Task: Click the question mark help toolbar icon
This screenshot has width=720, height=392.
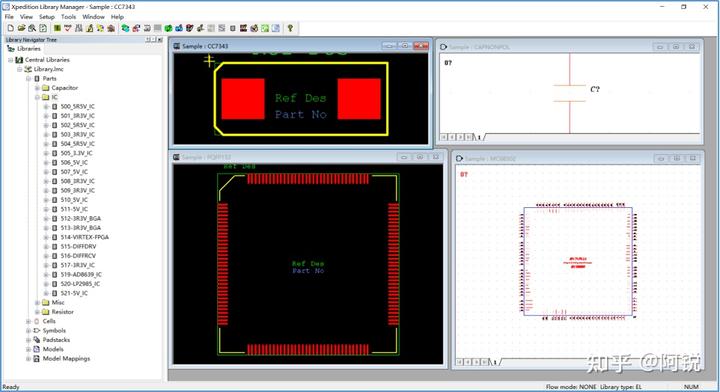Action: coord(290,28)
